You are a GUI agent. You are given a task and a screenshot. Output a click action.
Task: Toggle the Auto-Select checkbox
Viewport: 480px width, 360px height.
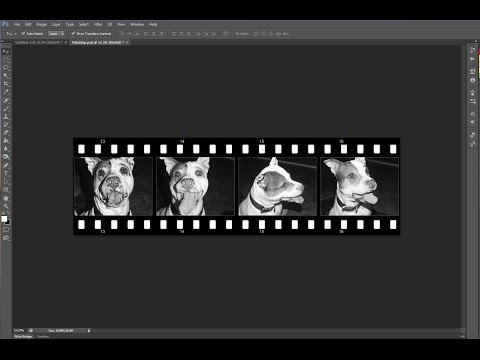click(x=23, y=34)
